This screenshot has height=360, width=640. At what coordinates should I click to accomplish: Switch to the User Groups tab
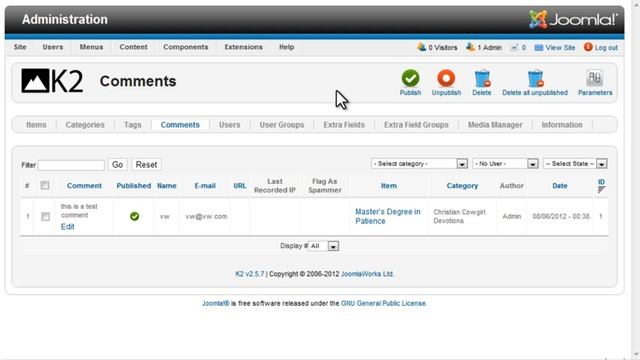coord(282,125)
